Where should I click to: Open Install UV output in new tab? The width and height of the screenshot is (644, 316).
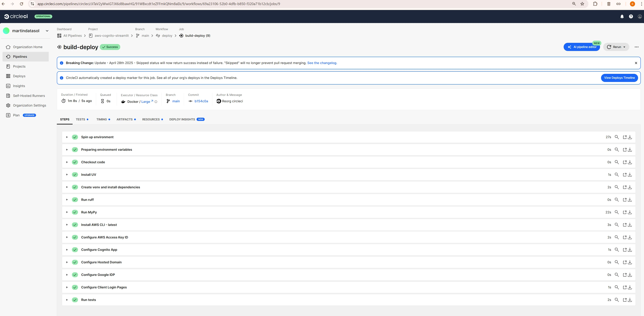pos(625,175)
